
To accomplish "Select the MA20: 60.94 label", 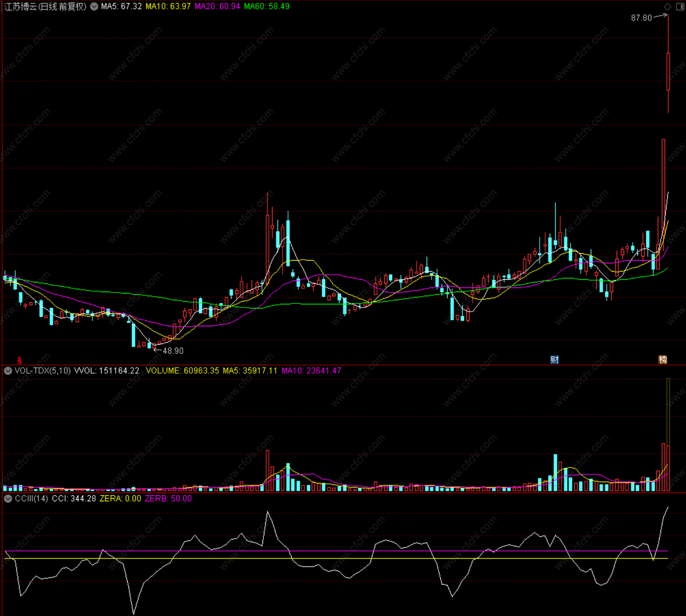I will [x=217, y=6].
